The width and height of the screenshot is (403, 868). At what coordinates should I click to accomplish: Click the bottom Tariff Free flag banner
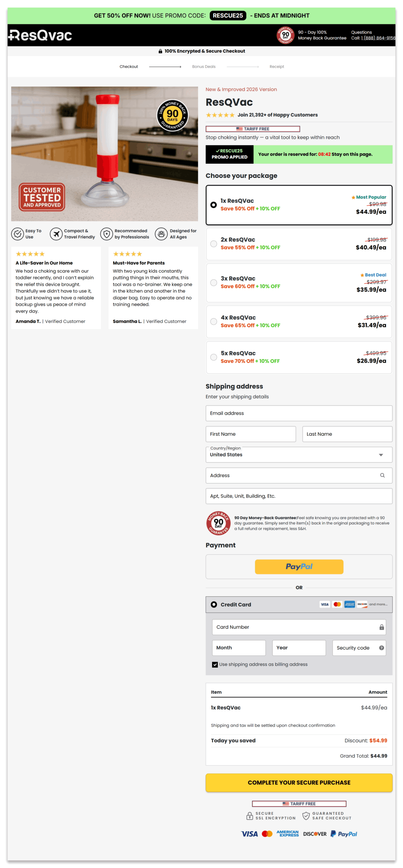click(299, 804)
